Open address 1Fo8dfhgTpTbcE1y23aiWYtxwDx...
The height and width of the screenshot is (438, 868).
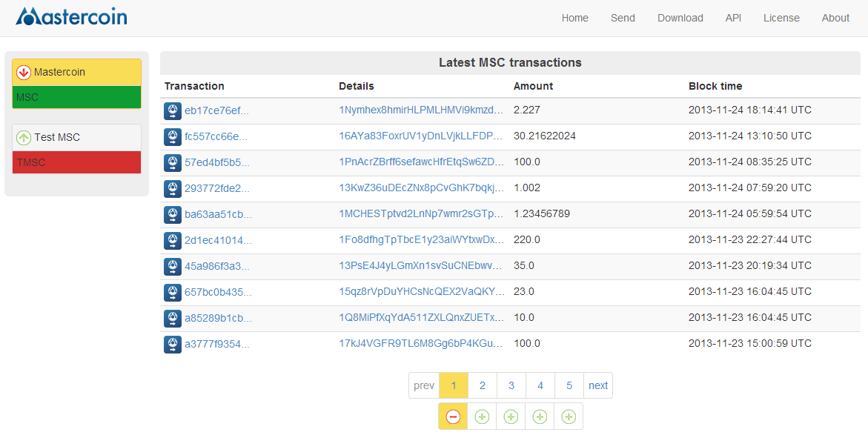421,239
